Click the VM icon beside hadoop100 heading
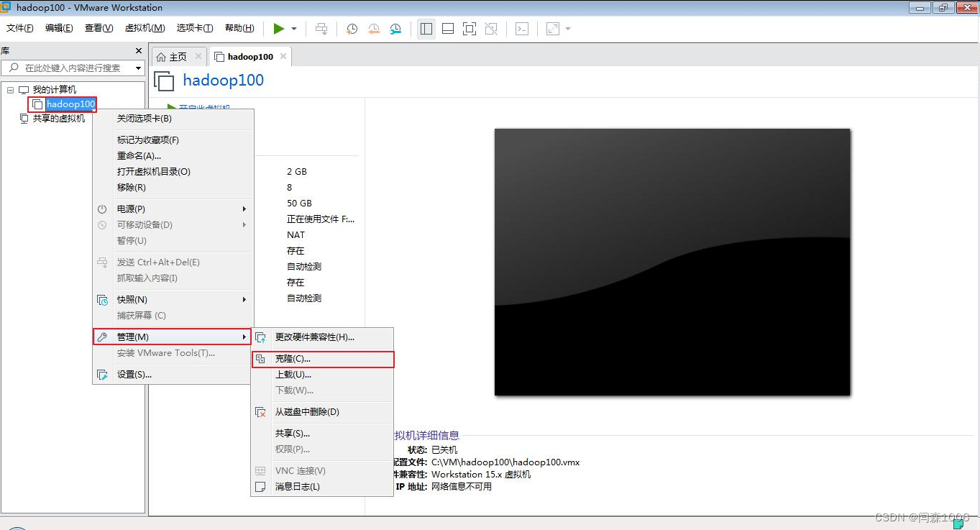Viewport: 980px width, 530px height. point(165,81)
